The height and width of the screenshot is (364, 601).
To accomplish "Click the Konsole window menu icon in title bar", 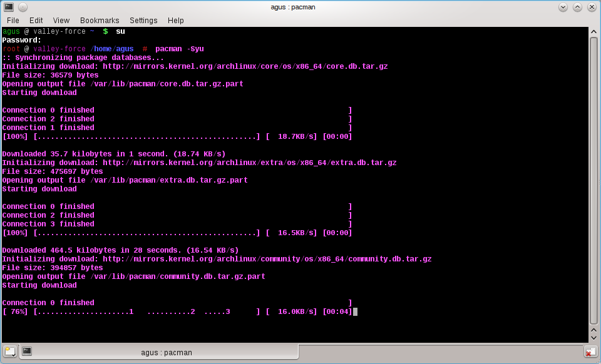I will (8, 7).
